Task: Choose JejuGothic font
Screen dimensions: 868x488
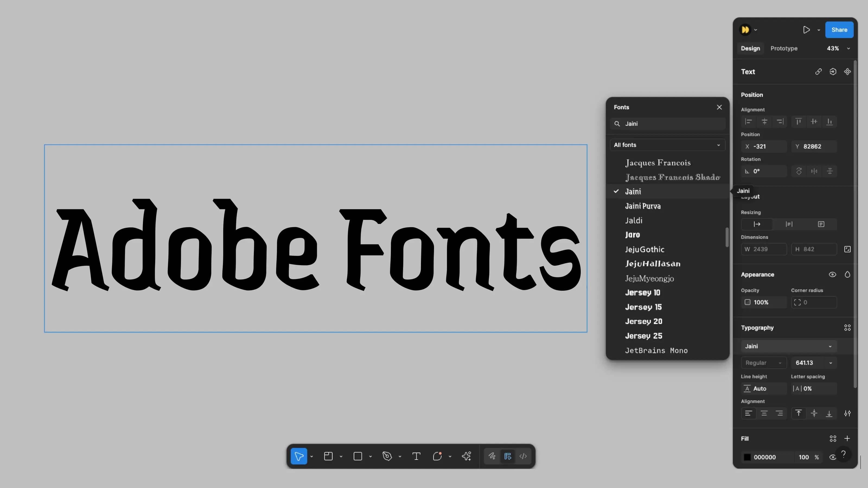Action: [667, 249]
